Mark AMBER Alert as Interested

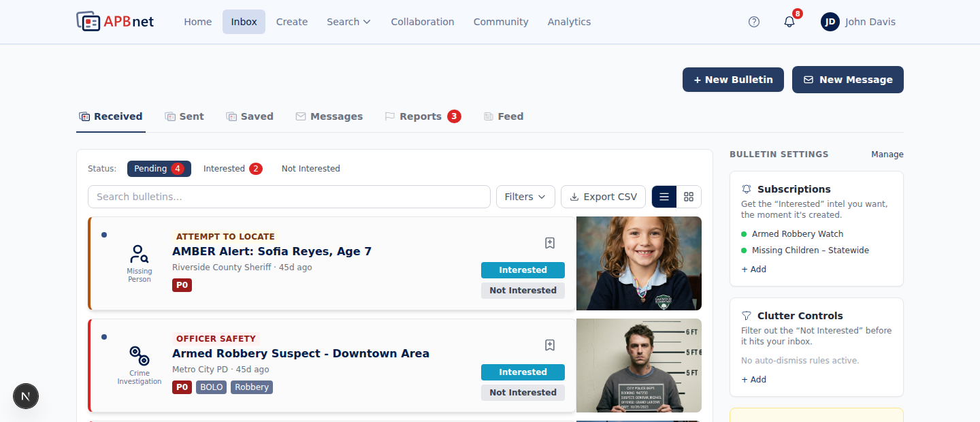[523, 270]
